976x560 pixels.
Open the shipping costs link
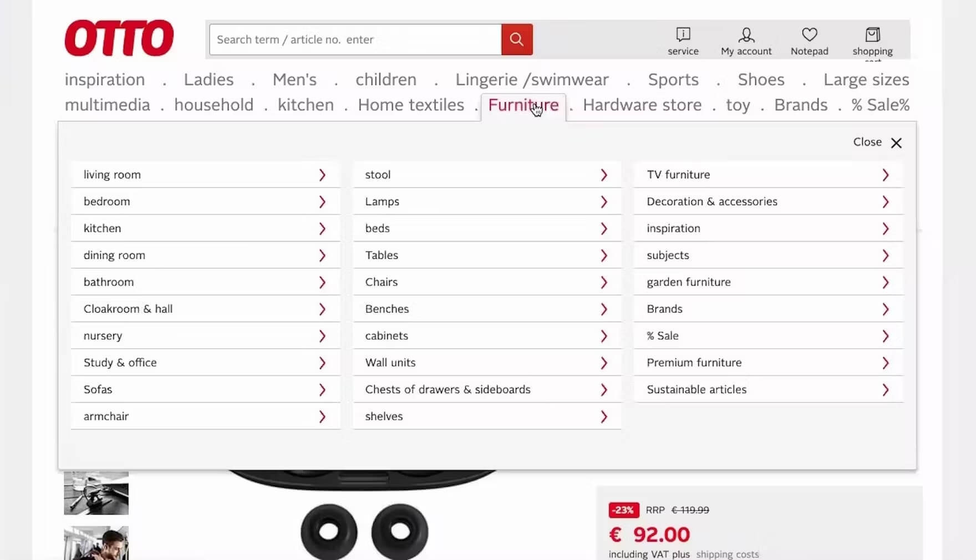pos(727,554)
